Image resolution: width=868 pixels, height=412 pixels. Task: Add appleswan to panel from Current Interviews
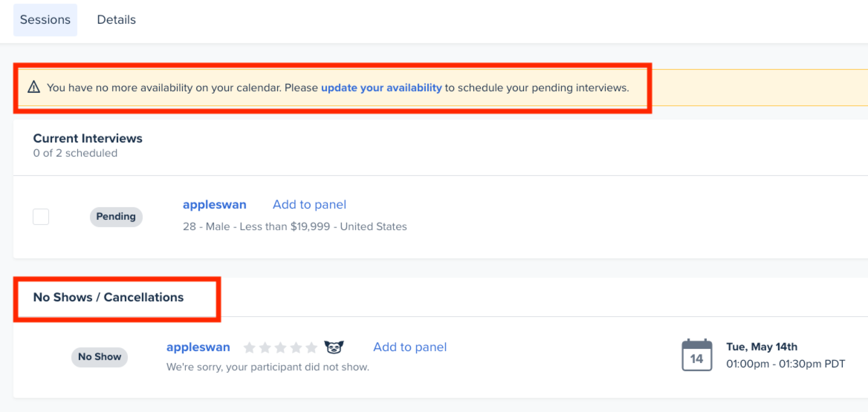[310, 204]
